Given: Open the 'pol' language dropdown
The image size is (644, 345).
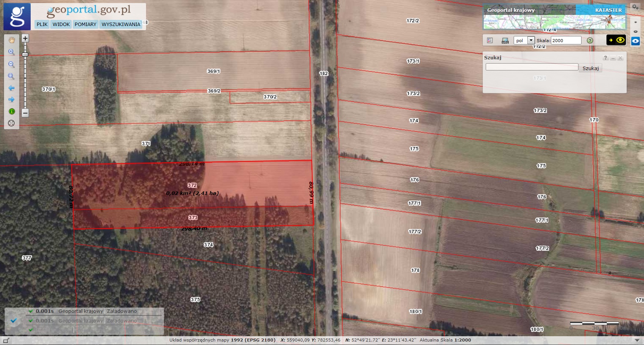Looking at the screenshot, I should tap(531, 40).
